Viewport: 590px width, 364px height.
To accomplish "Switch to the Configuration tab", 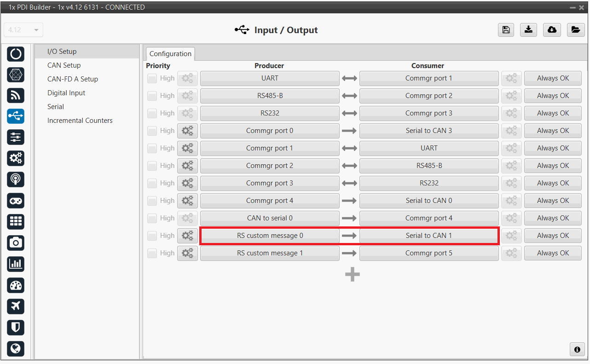I will click(x=170, y=54).
